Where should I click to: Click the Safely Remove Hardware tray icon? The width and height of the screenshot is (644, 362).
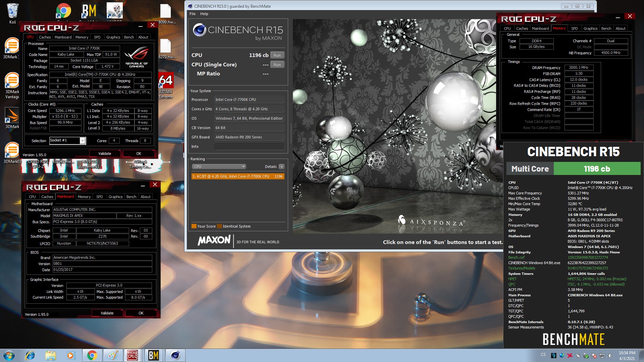[586, 356]
